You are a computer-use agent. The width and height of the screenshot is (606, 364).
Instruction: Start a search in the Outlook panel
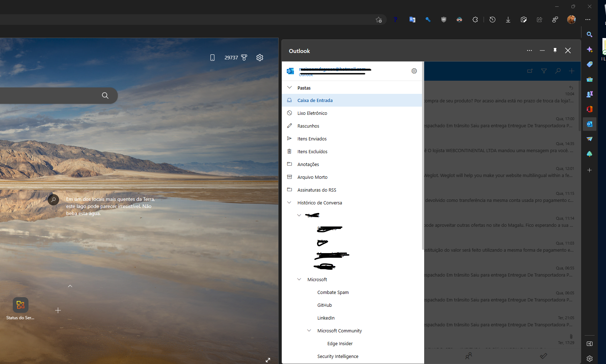point(558,71)
